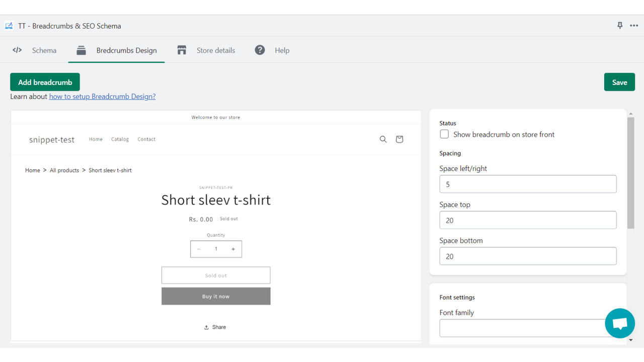Click the search icon in the store preview

point(383,139)
